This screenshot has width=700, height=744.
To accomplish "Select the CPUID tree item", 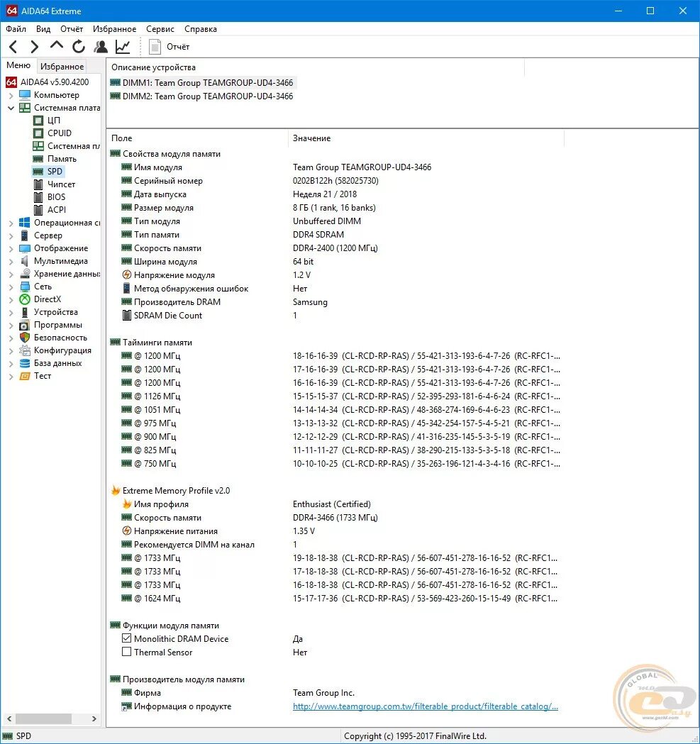I will pyautogui.click(x=60, y=133).
